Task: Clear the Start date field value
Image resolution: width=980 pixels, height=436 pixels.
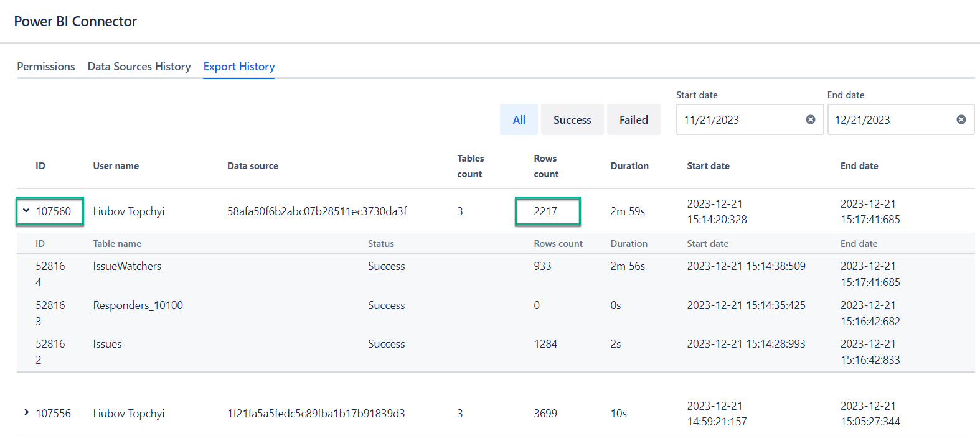Action: click(x=810, y=119)
